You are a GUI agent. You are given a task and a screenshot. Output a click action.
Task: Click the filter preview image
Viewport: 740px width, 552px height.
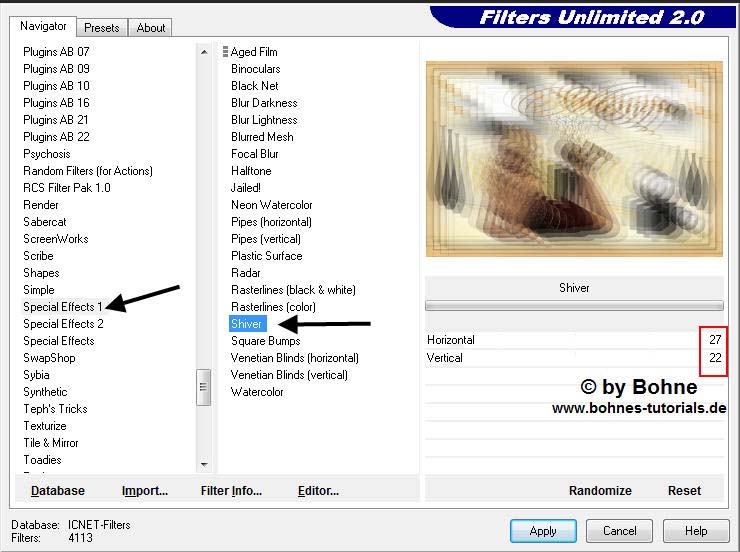click(574, 158)
